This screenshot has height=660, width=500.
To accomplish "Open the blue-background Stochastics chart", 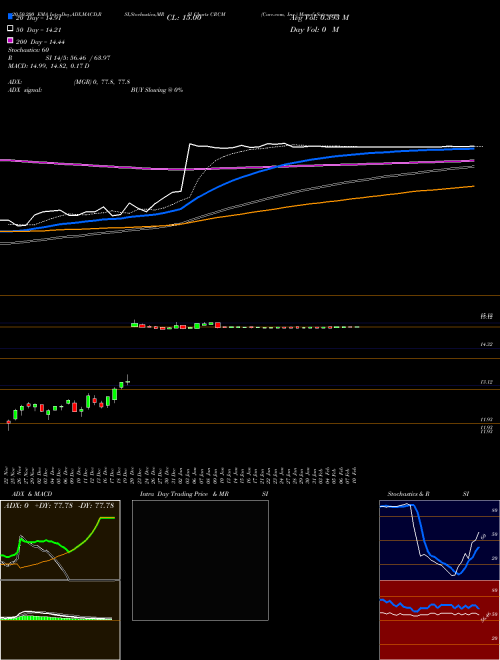I will 439,540.
